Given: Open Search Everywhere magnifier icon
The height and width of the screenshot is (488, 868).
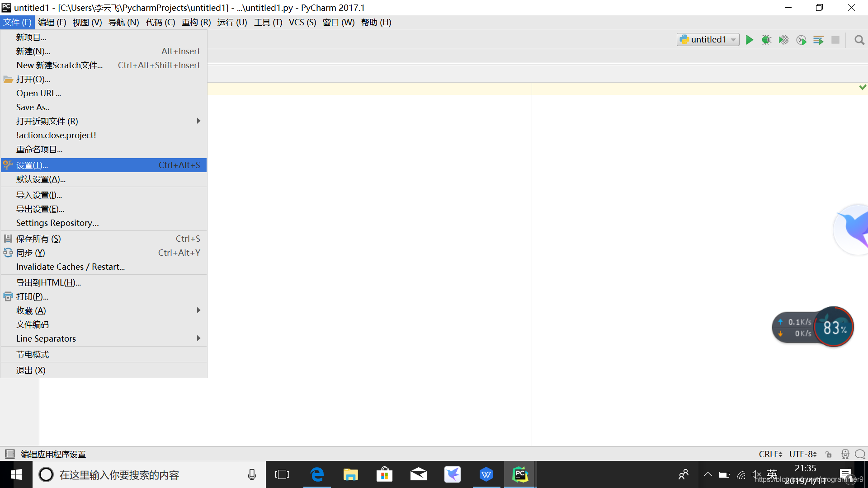Looking at the screenshot, I should click(859, 40).
